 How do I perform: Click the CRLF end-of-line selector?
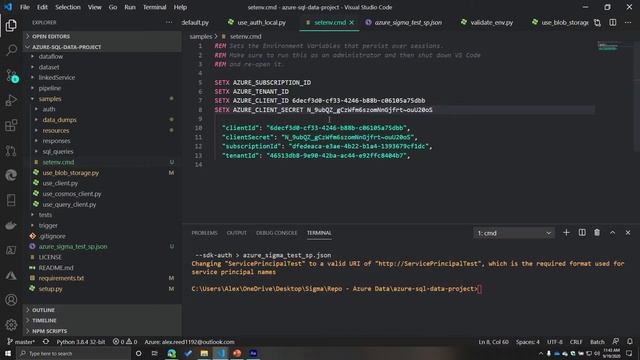pos(576,342)
